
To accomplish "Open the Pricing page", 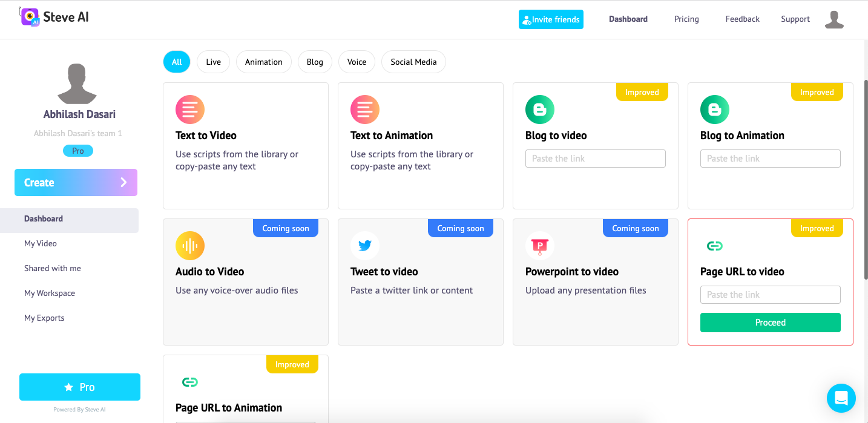I will [686, 19].
